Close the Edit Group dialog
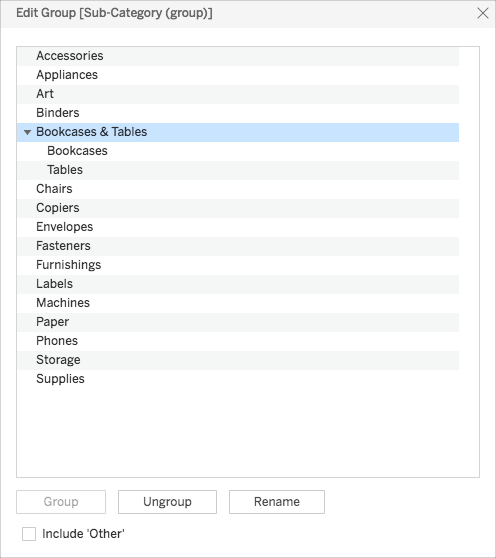The width and height of the screenshot is (496, 558). (x=482, y=13)
